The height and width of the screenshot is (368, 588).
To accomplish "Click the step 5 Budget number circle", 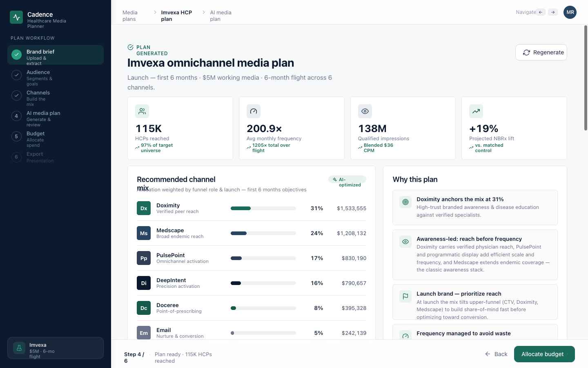I will [16, 137].
